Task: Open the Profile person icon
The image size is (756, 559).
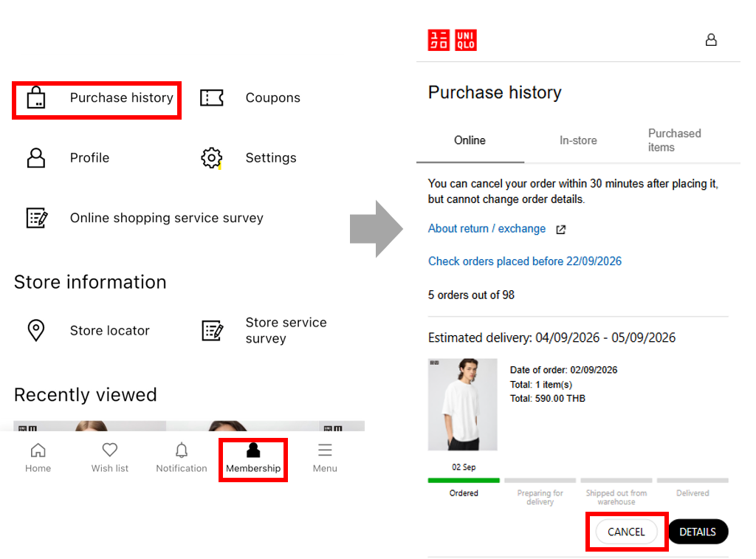Action: pyautogui.click(x=36, y=158)
